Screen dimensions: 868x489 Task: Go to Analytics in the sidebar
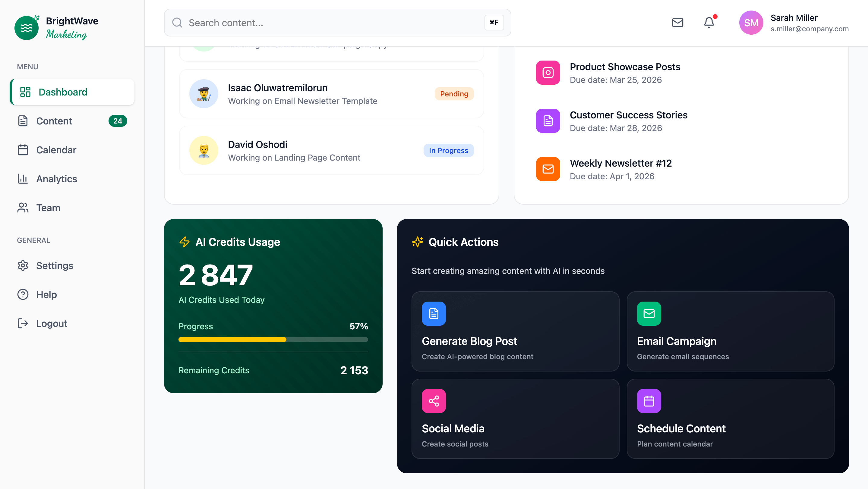(57, 179)
